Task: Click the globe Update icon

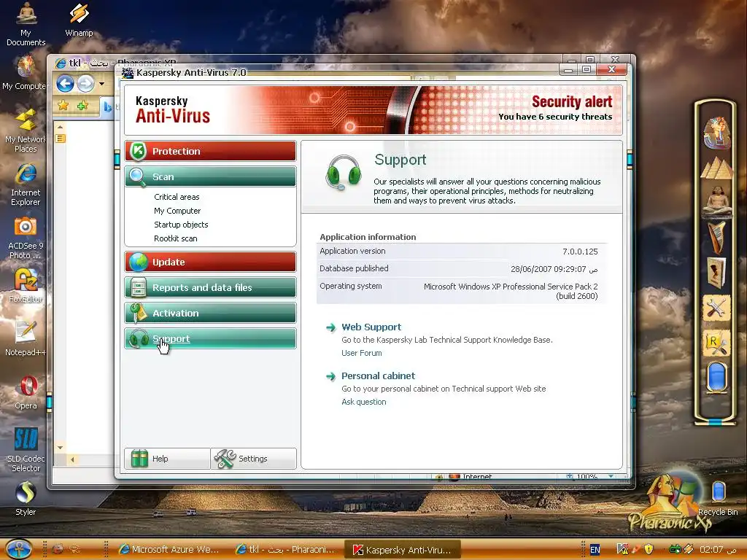Action: click(x=138, y=262)
